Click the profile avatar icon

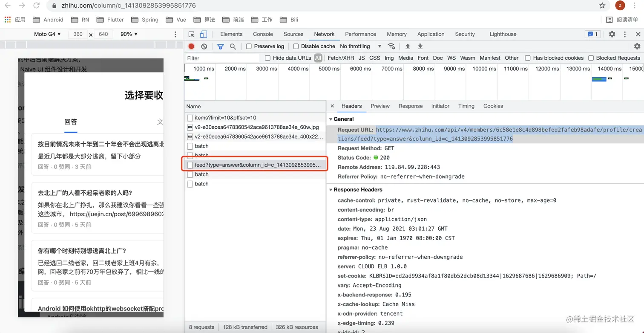(x=620, y=6)
